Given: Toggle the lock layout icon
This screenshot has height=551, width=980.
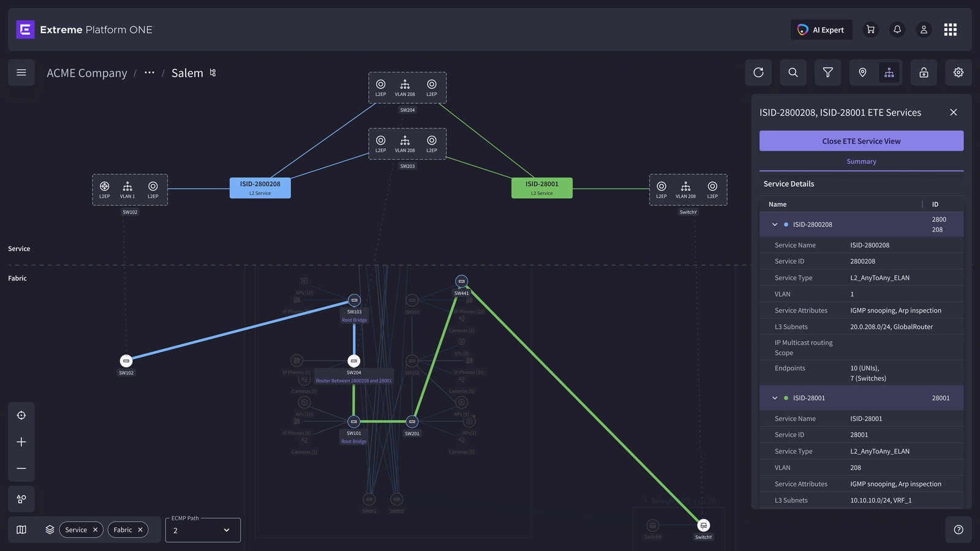Looking at the screenshot, I should pos(924,73).
